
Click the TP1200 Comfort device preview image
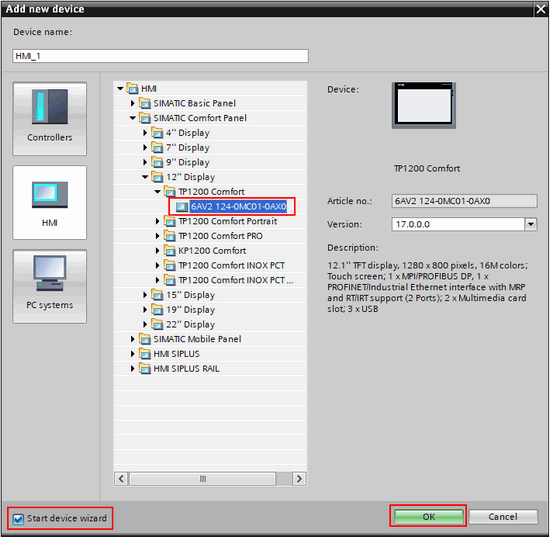point(424,105)
